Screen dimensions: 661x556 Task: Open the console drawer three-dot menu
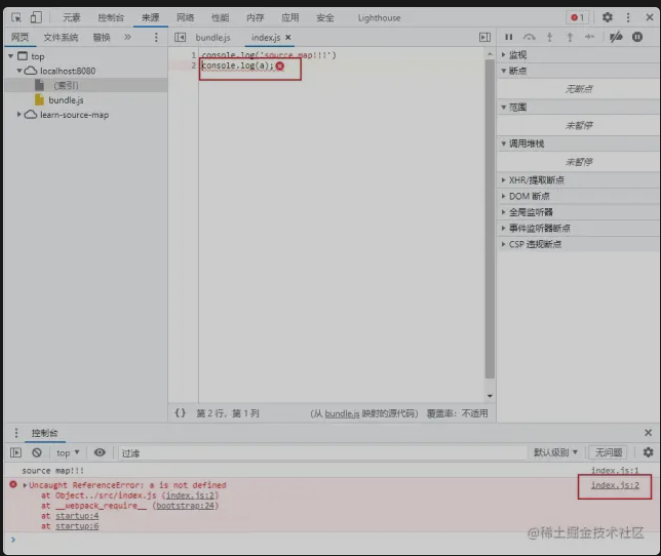[x=16, y=432]
